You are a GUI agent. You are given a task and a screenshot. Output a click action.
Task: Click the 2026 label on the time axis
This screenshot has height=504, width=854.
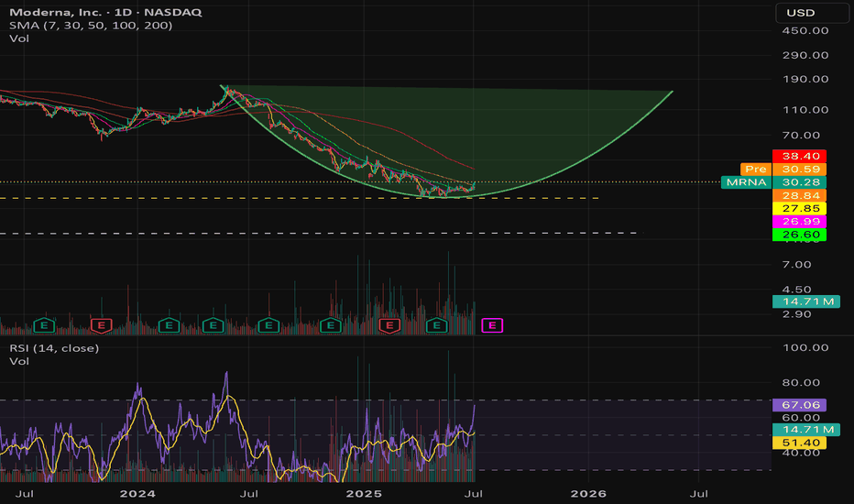click(x=588, y=494)
